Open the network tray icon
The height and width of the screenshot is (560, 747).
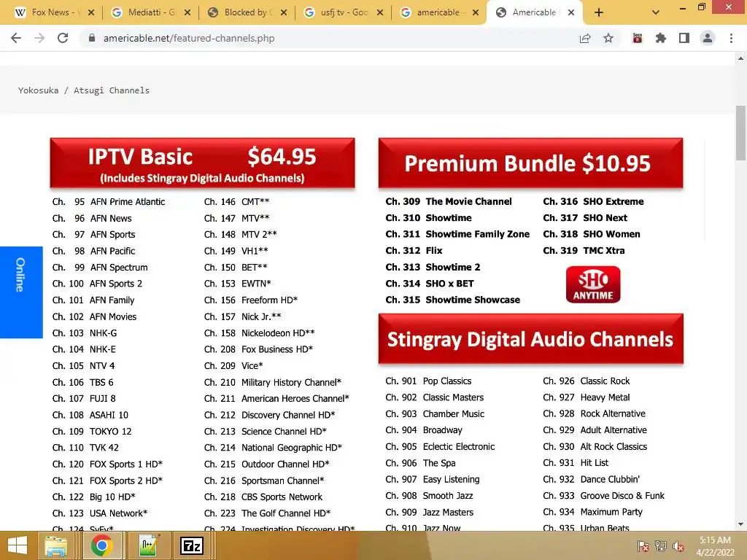point(661,546)
